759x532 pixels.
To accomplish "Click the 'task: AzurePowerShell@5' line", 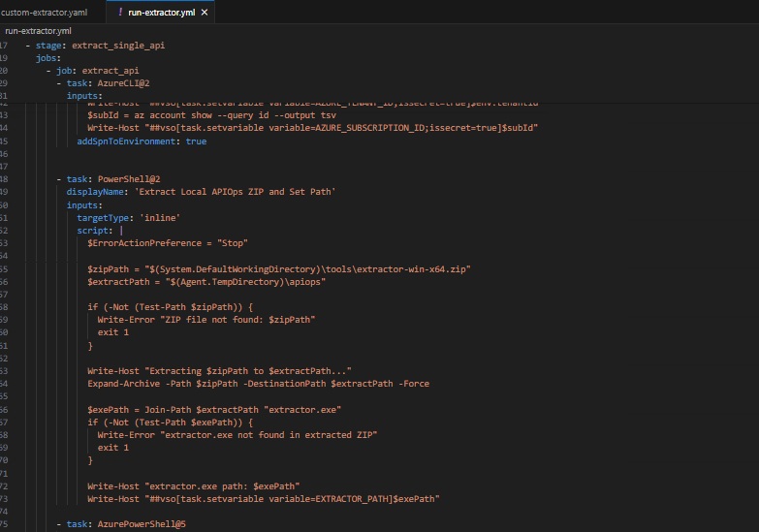I will (121, 524).
